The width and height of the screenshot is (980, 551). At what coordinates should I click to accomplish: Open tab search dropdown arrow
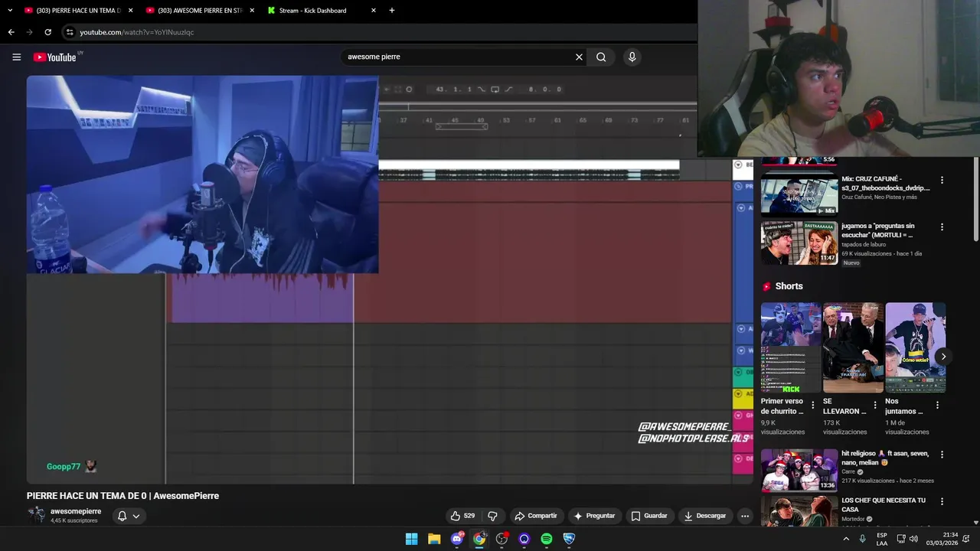point(10,11)
